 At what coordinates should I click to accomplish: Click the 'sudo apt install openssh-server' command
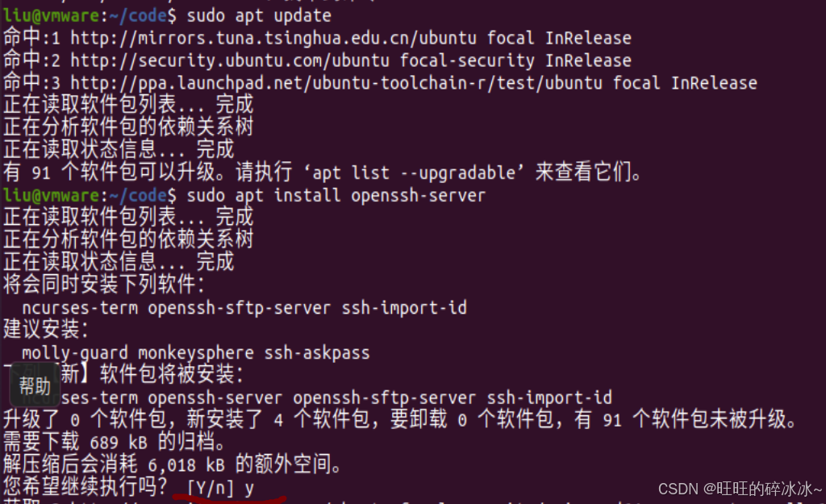point(336,195)
